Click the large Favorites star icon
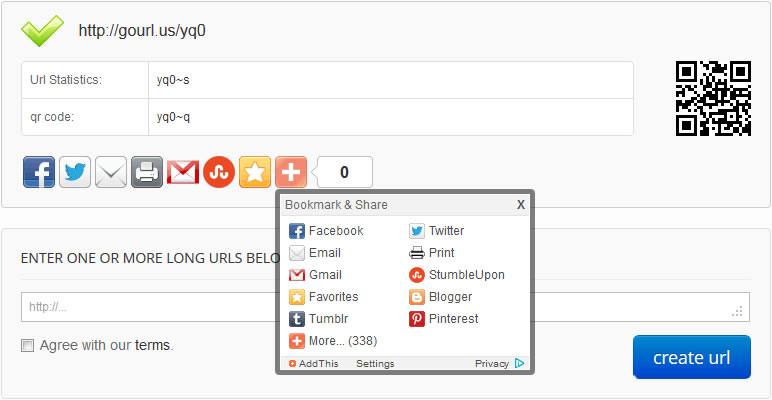 click(255, 172)
